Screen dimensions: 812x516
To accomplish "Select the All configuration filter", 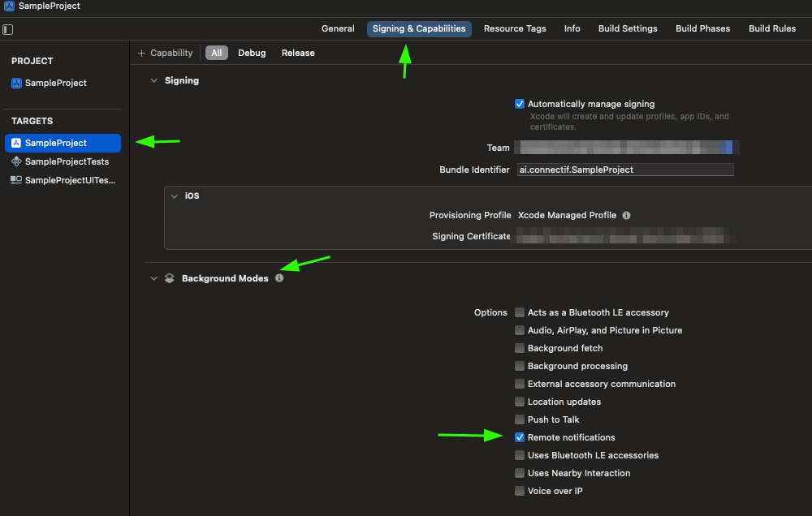I will click(x=217, y=53).
